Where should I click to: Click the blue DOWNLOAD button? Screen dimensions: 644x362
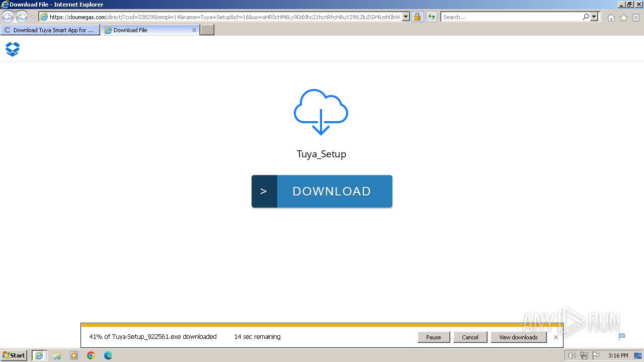tap(322, 191)
